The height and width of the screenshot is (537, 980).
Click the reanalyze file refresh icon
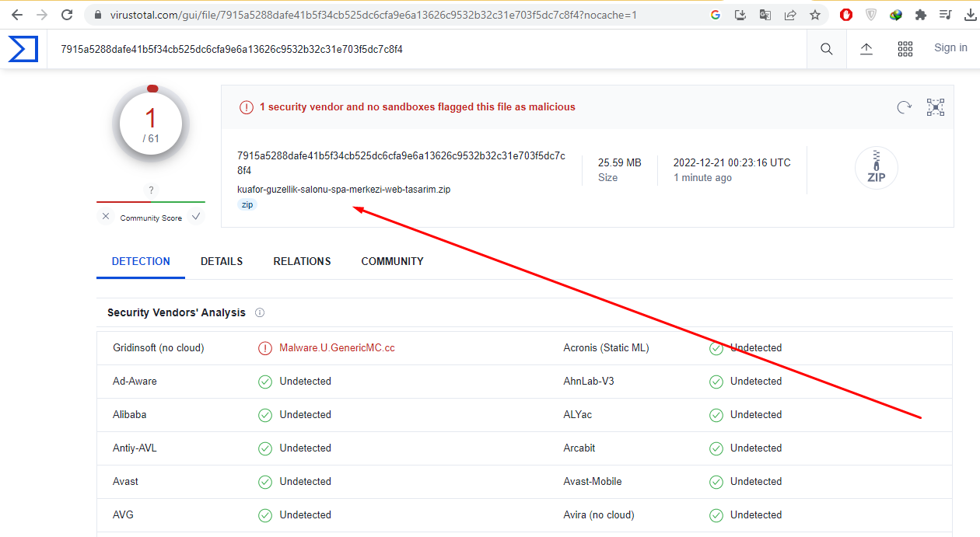[x=904, y=107]
